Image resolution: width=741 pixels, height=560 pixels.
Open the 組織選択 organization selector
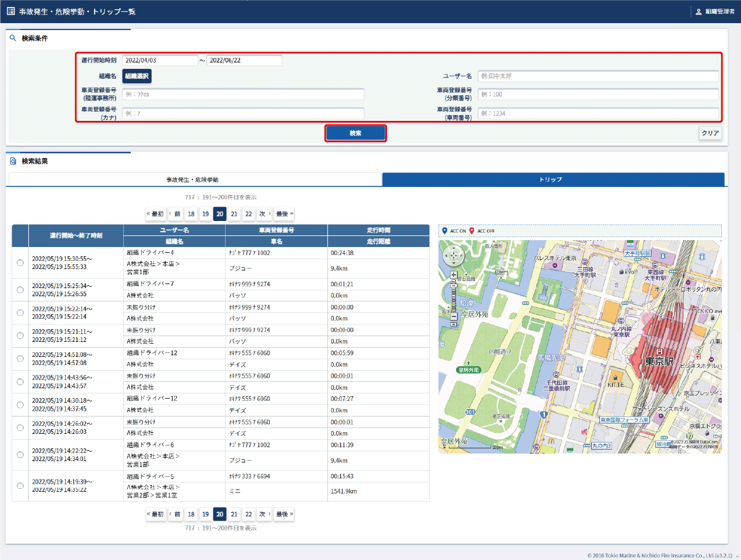coord(137,76)
